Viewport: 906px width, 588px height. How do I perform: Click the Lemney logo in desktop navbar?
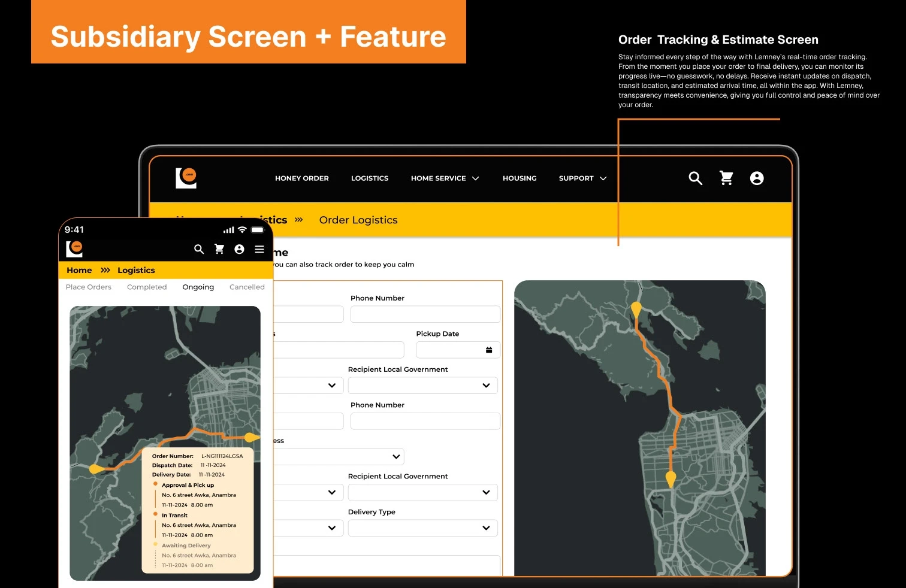tap(186, 178)
